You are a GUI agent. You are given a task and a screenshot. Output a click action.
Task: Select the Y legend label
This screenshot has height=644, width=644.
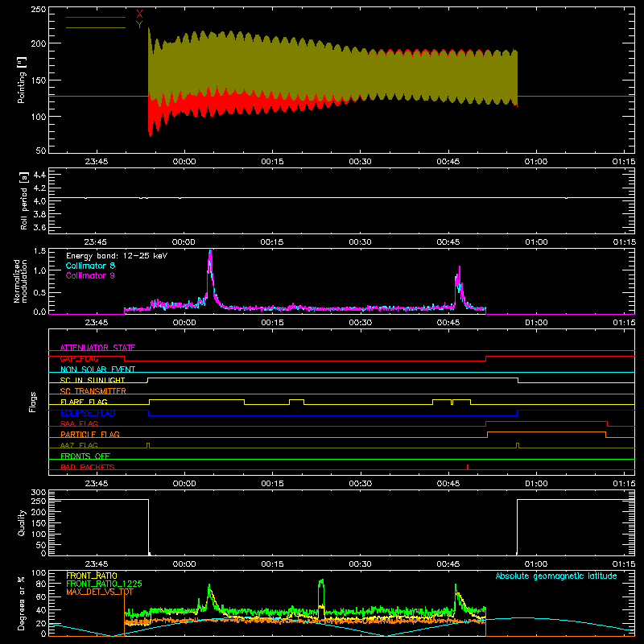click(x=139, y=25)
